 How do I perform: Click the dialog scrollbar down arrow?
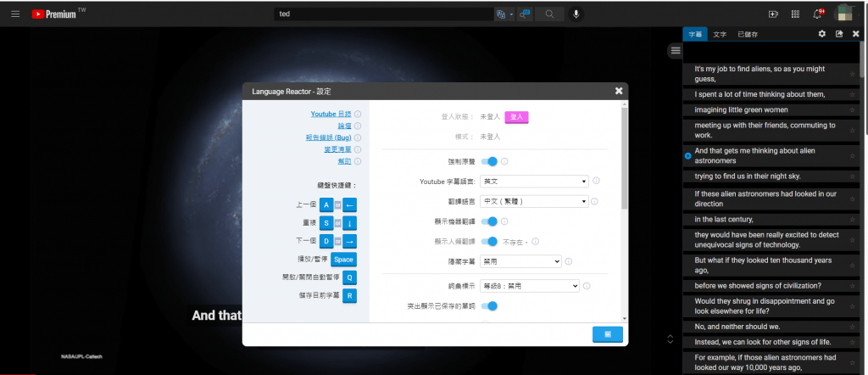(x=625, y=318)
